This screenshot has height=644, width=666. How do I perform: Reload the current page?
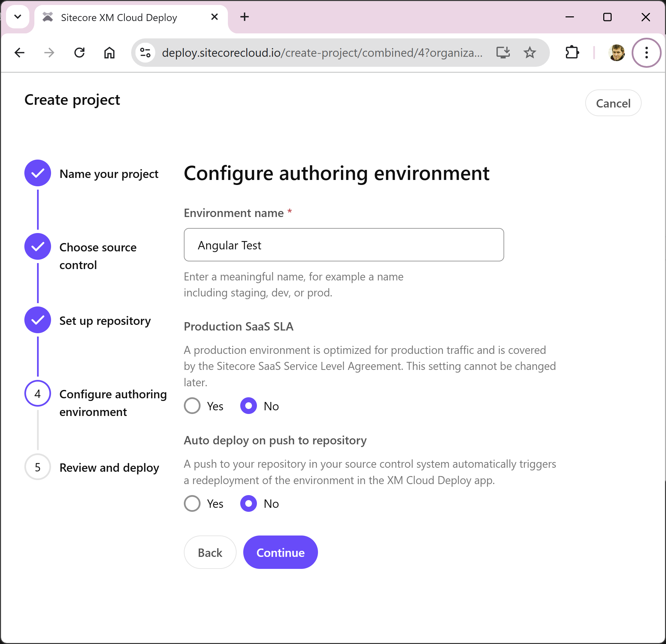pyautogui.click(x=79, y=53)
